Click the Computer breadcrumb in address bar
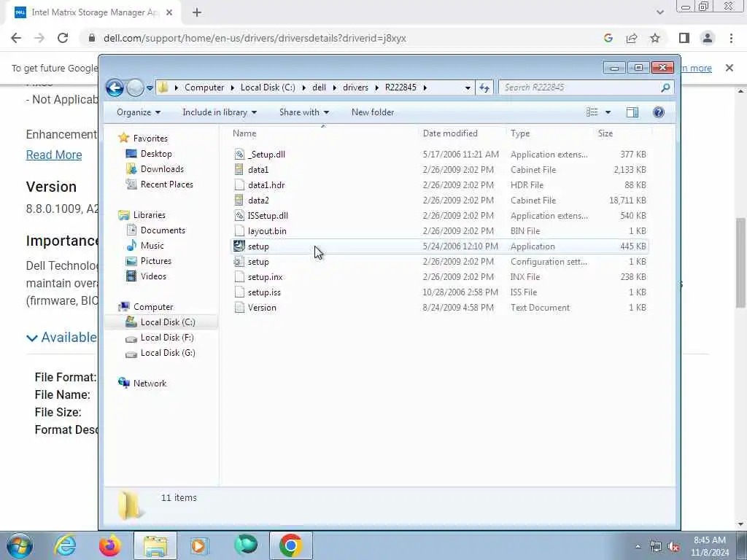 click(x=204, y=87)
